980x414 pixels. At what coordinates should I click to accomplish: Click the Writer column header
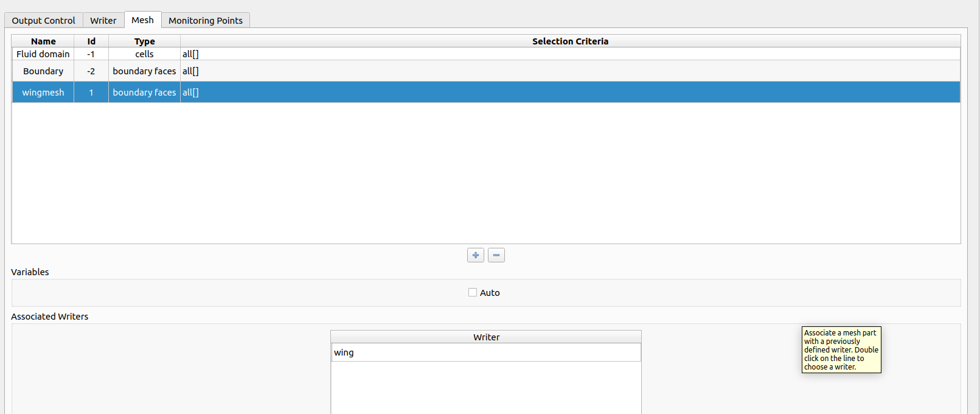click(486, 337)
